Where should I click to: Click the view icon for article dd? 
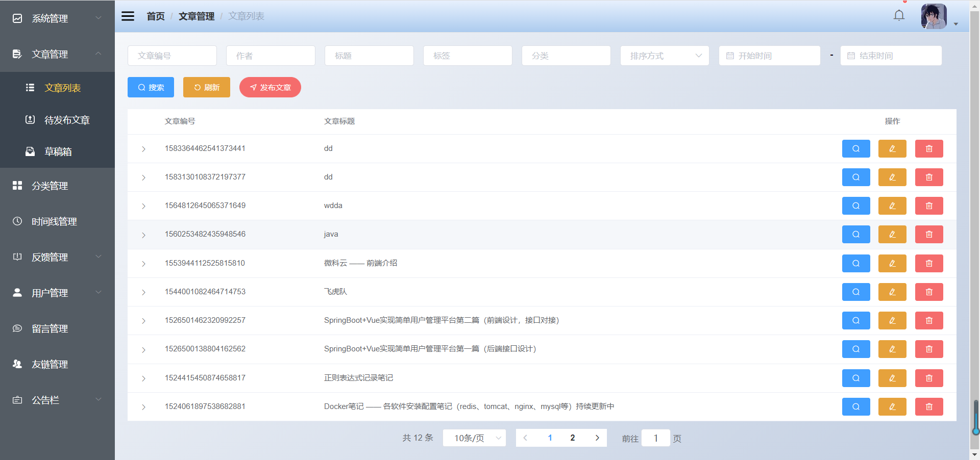pyautogui.click(x=856, y=148)
